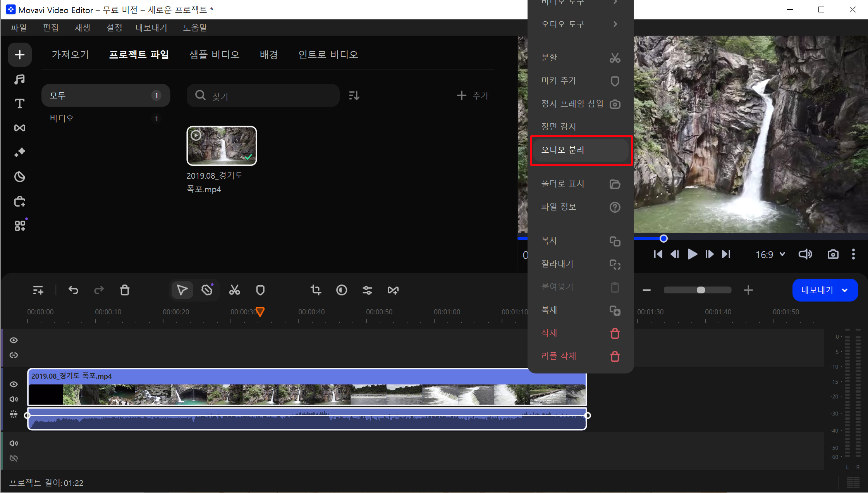Click the blue 내보내기 button
This screenshot has width=868, height=493.
coord(816,290)
